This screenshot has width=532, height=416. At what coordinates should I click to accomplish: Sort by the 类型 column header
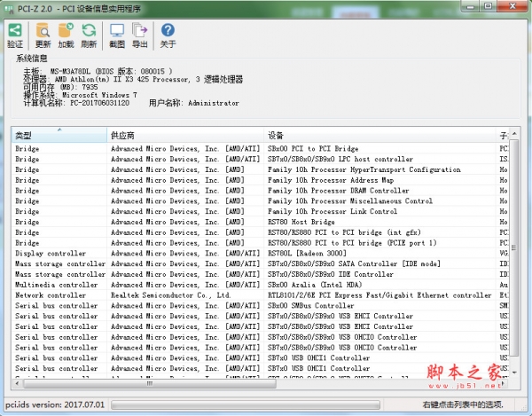[59, 136]
